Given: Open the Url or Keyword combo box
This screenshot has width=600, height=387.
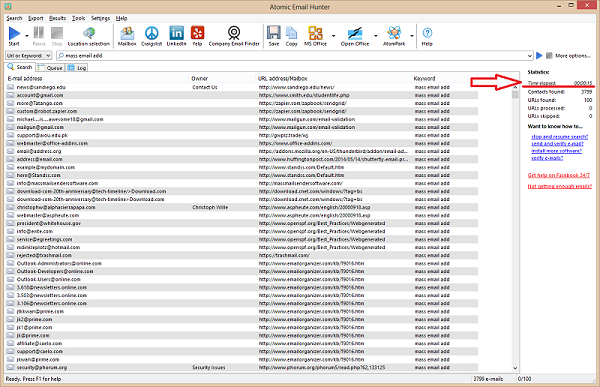Looking at the screenshot, I should click(29, 56).
